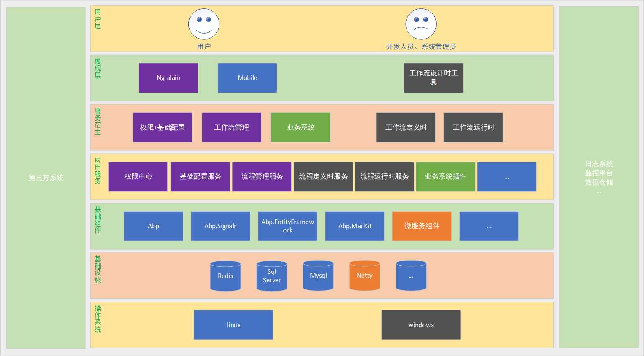Click the 用户层 layer label
Screen dimensions: 644x356
point(98,19)
